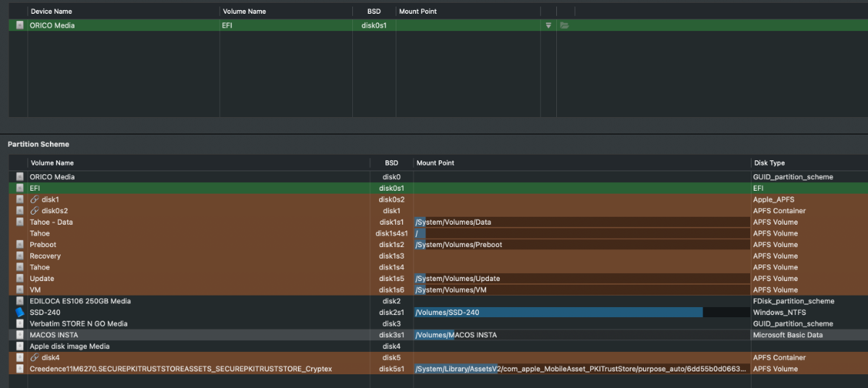Select the Apple disk image Media row
The image size is (868, 388).
click(69, 347)
